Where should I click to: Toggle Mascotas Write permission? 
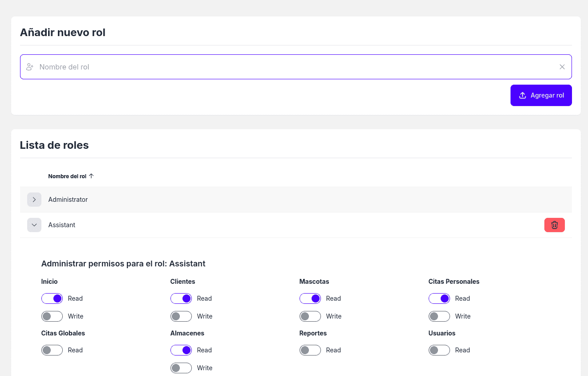pyautogui.click(x=310, y=316)
